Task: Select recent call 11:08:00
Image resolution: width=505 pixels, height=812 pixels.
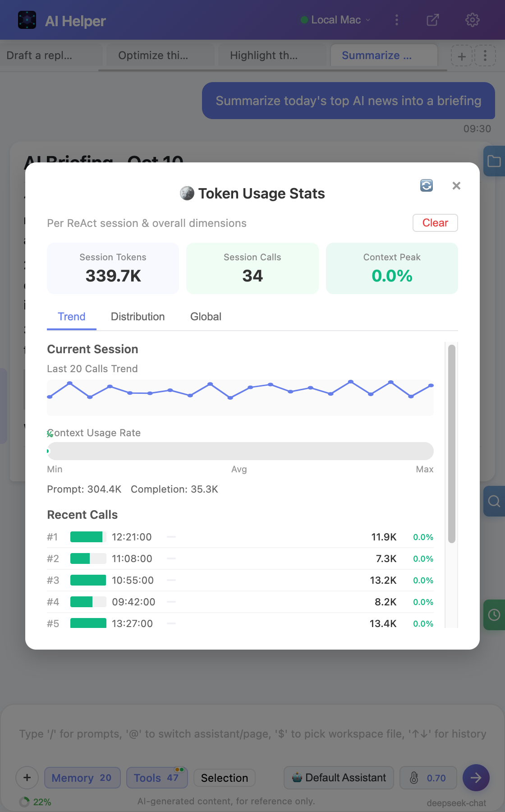Action: 240,558
